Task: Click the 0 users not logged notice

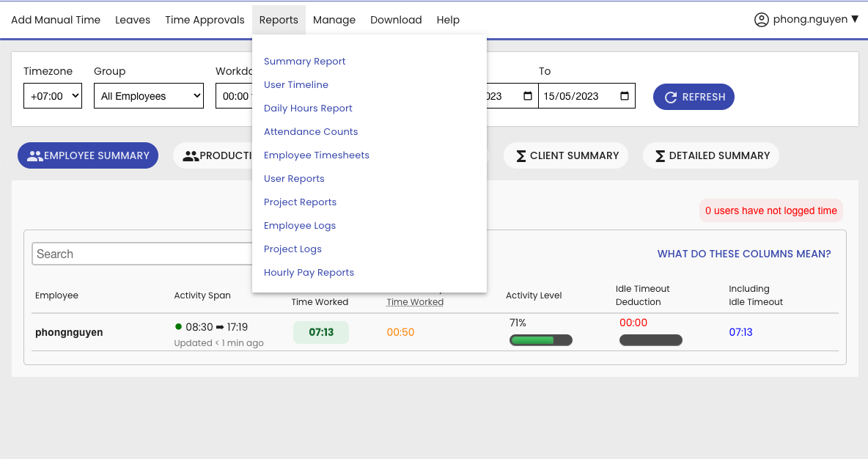Action: [770, 210]
